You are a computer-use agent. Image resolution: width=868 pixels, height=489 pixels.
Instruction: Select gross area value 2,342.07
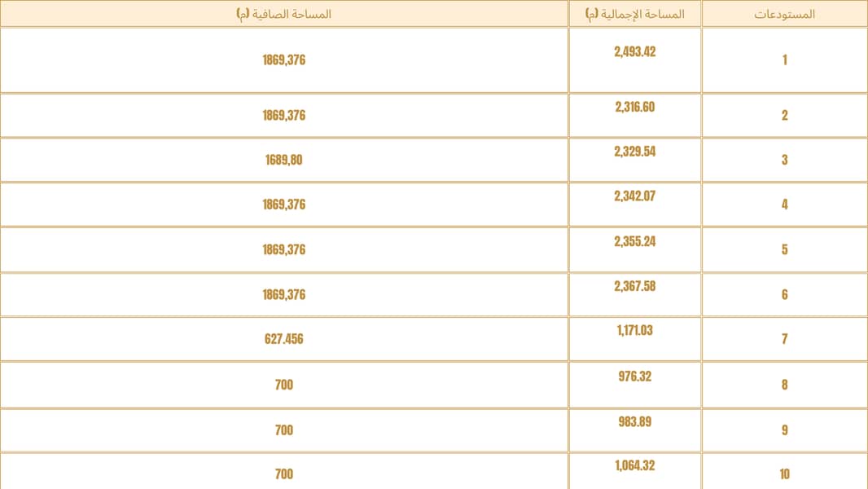click(x=635, y=196)
